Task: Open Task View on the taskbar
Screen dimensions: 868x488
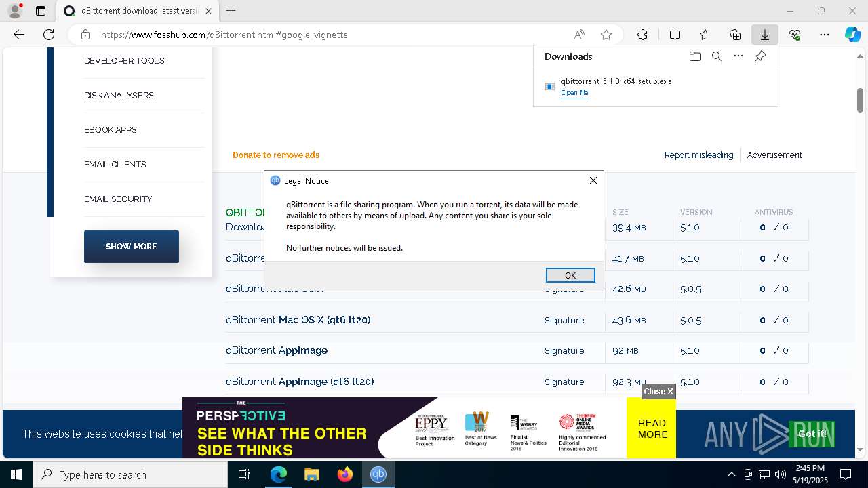Action: [244, 474]
